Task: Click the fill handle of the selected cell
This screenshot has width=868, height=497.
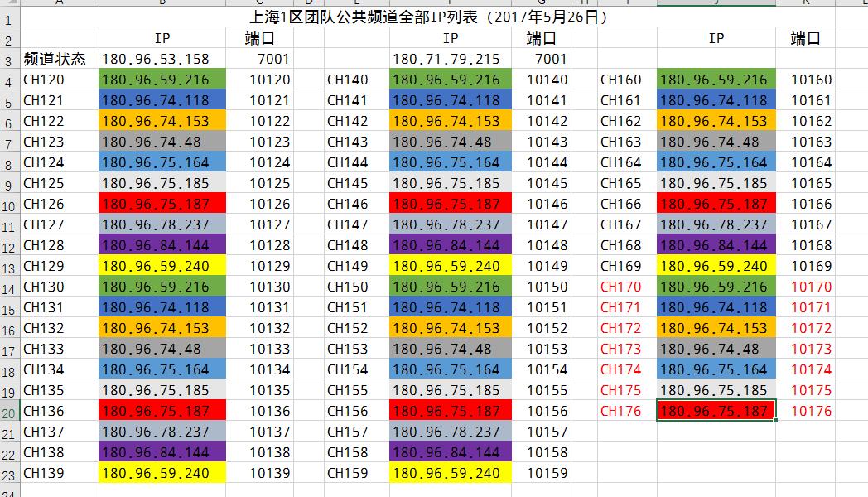Action: click(776, 421)
